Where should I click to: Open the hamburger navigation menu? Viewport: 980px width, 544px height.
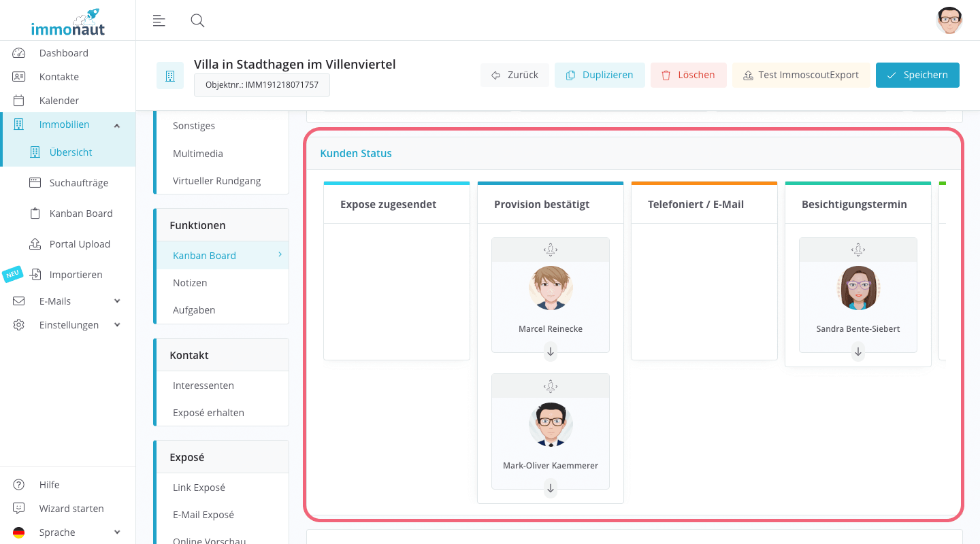pyautogui.click(x=159, y=20)
